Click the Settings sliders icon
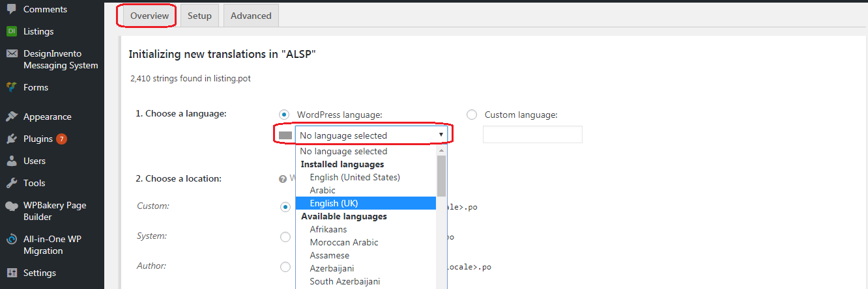The width and height of the screenshot is (868, 289). 12,273
